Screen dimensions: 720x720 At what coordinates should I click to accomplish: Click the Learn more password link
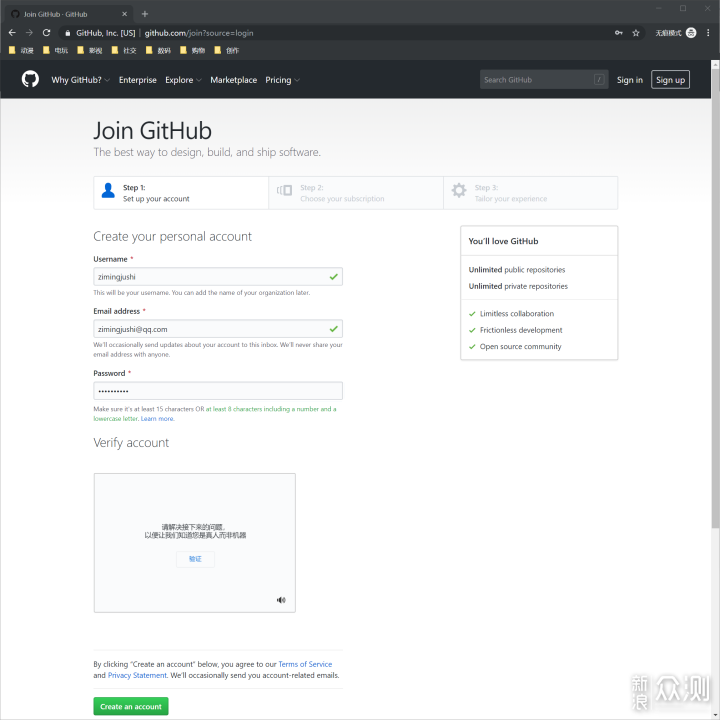(x=157, y=418)
